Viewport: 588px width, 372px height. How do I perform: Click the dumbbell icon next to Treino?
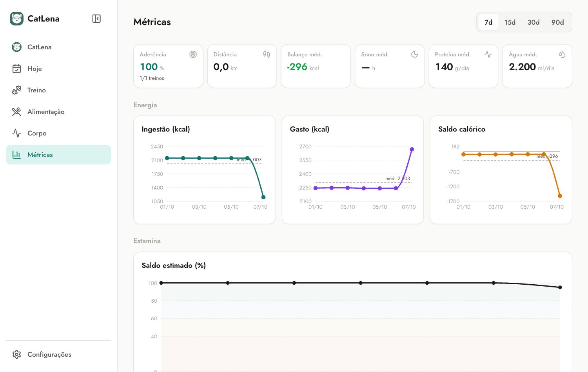(16, 90)
